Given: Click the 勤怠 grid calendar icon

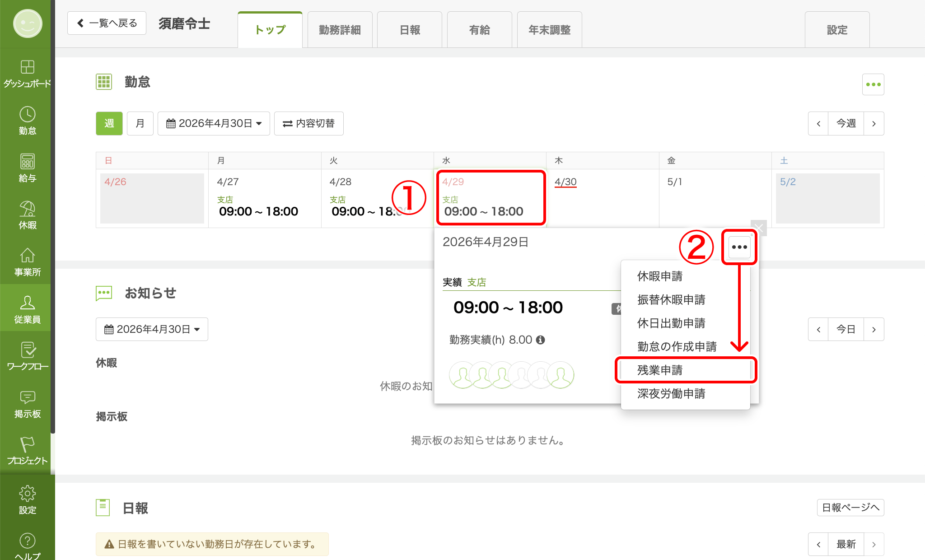Looking at the screenshot, I should click(104, 82).
